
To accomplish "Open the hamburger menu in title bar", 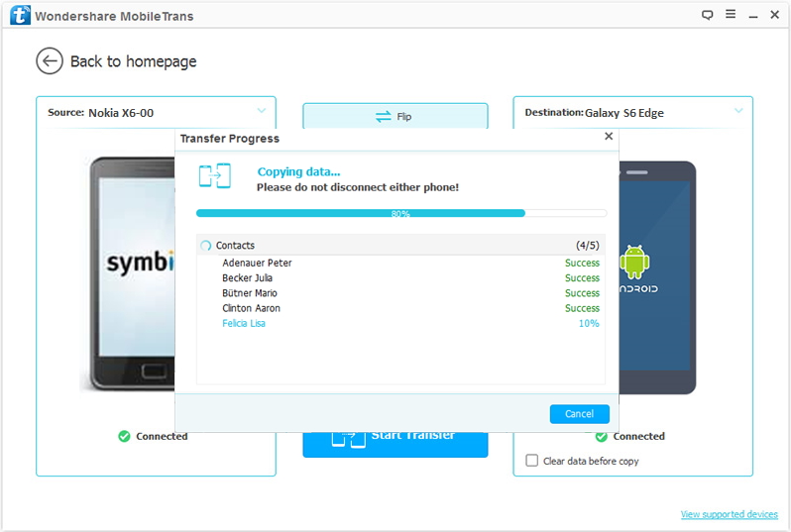I will tap(731, 14).
